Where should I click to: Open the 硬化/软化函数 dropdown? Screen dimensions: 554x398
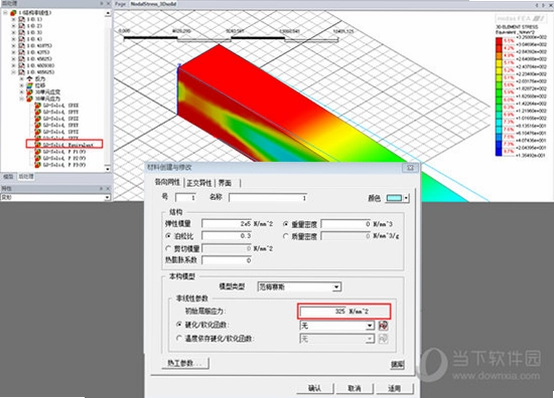(x=370, y=325)
